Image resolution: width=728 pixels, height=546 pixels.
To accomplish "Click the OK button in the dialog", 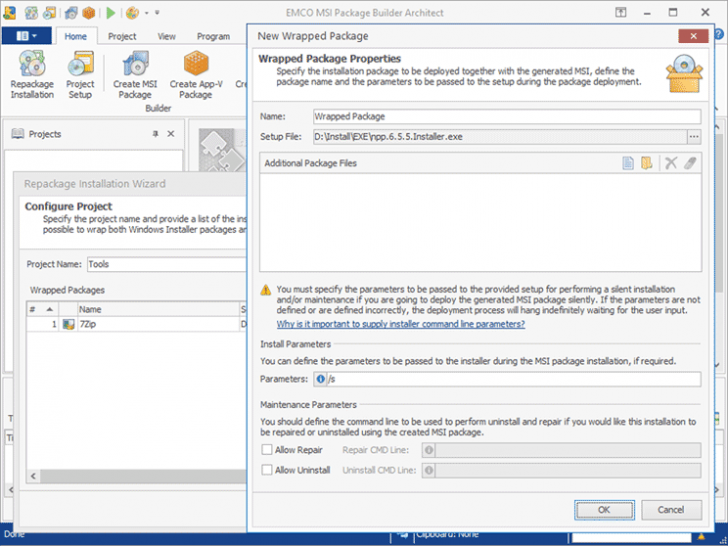I will 604,510.
